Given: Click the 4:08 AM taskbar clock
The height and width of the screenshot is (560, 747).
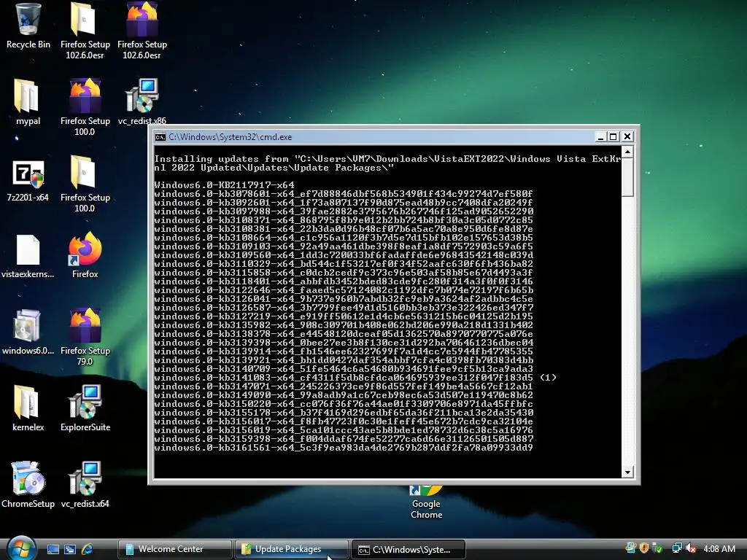Looking at the screenshot, I should [x=719, y=548].
